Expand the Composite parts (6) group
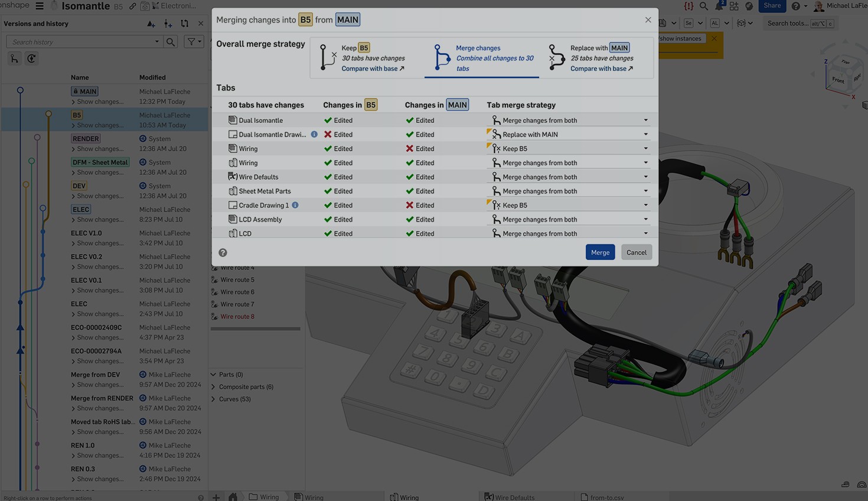868x501 pixels. click(x=213, y=387)
